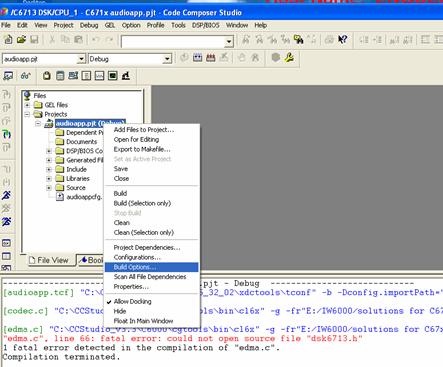Choose Float In Main Window entry

click(x=152, y=321)
